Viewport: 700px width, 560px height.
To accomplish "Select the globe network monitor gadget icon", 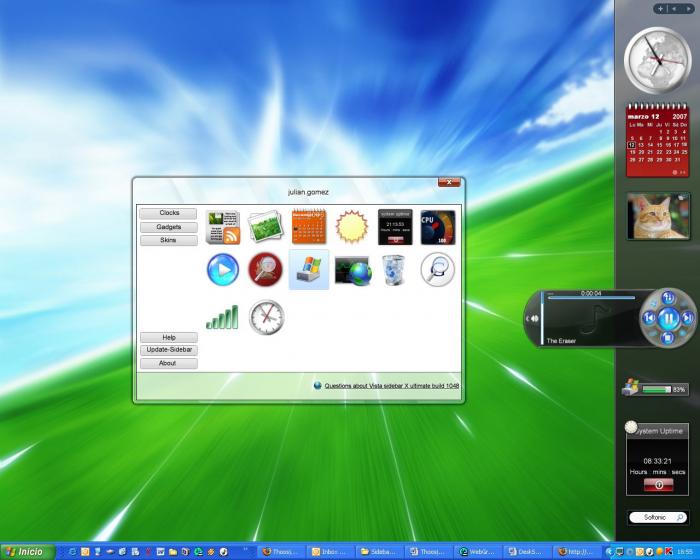I will pyautogui.click(x=353, y=271).
